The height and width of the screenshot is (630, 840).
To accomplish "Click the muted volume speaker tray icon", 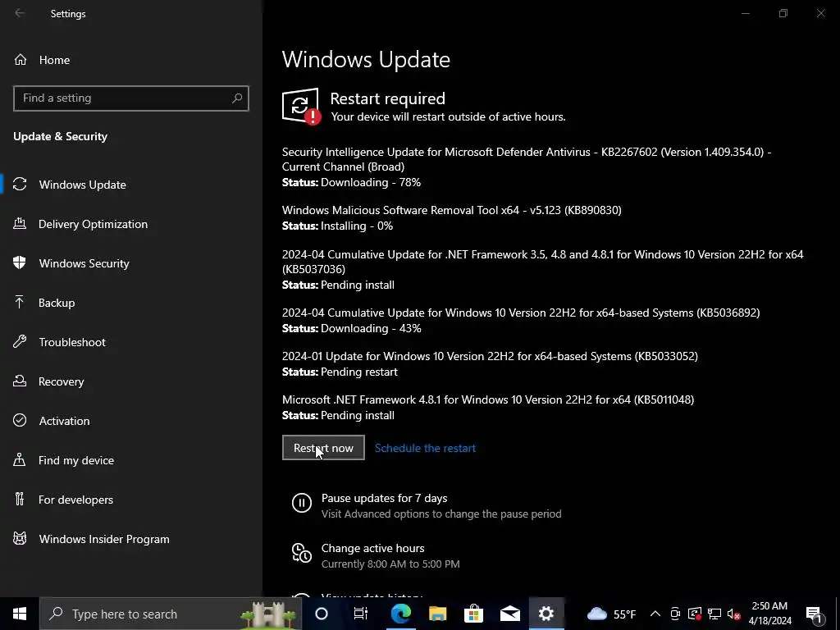I will (734, 614).
